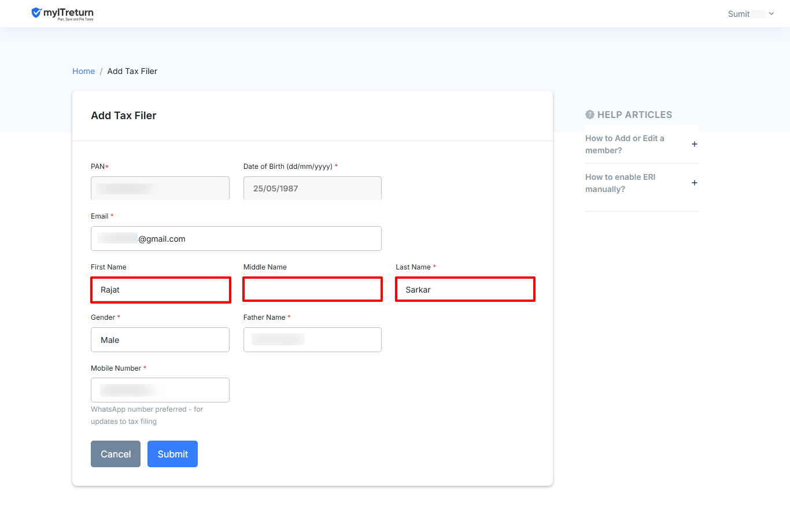Submit the Add Tax Filer form
The image size is (790, 532).
[172, 454]
